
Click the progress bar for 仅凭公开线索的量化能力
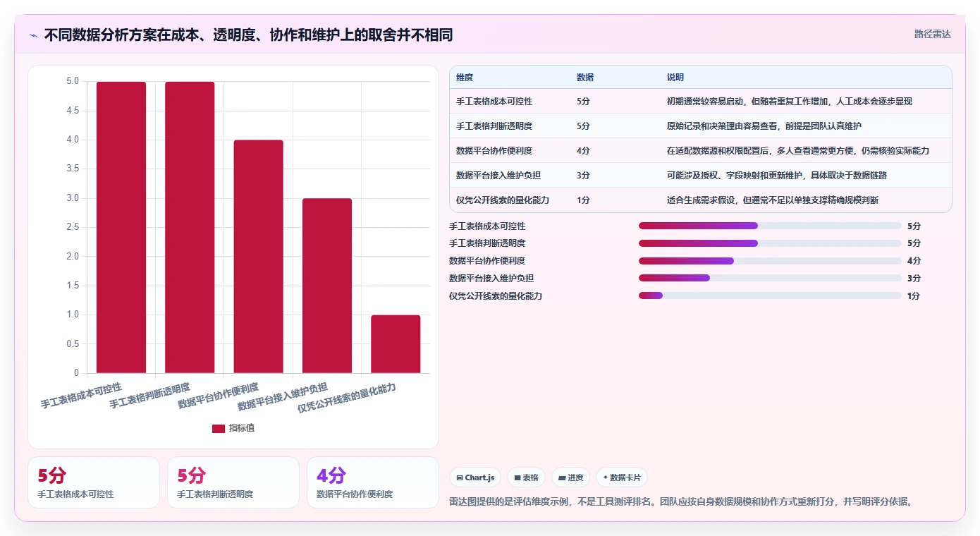tap(770, 296)
